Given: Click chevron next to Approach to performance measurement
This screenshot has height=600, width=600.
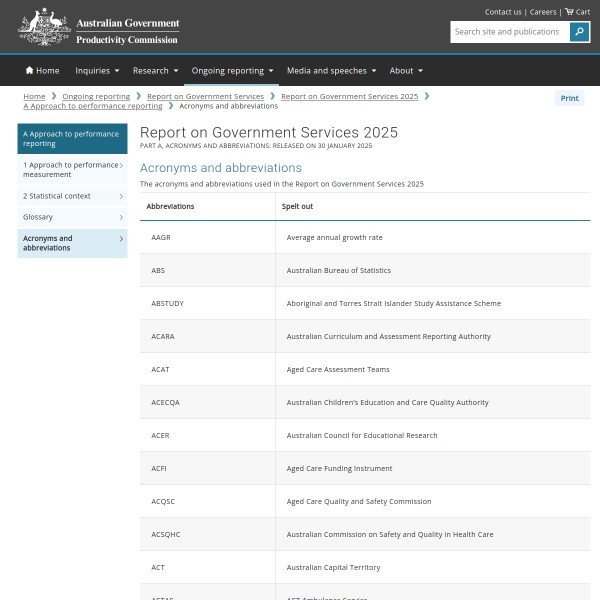Looking at the screenshot, I should pyautogui.click(x=122, y=165).
